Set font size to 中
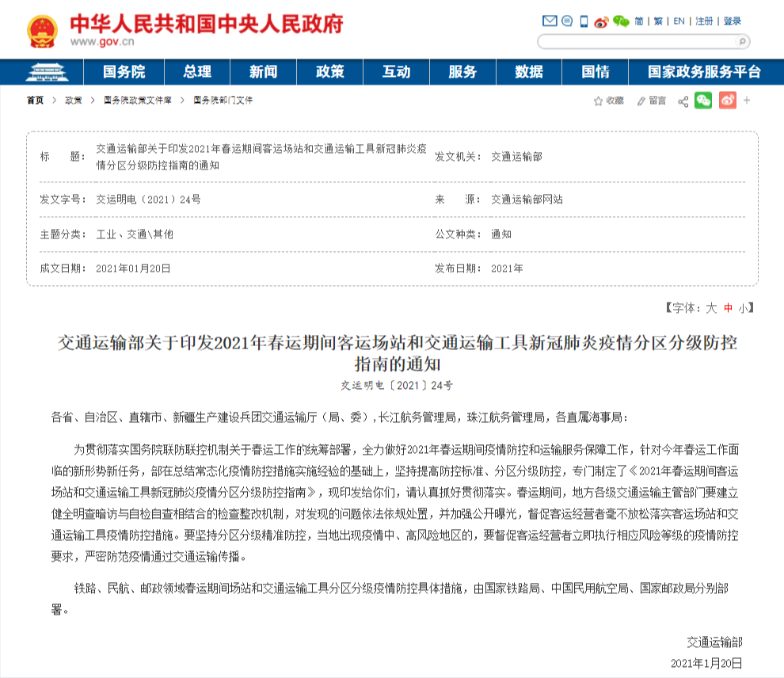Image resolution: width=784 pixels, height=678 pixels. (x=728, y=308)
